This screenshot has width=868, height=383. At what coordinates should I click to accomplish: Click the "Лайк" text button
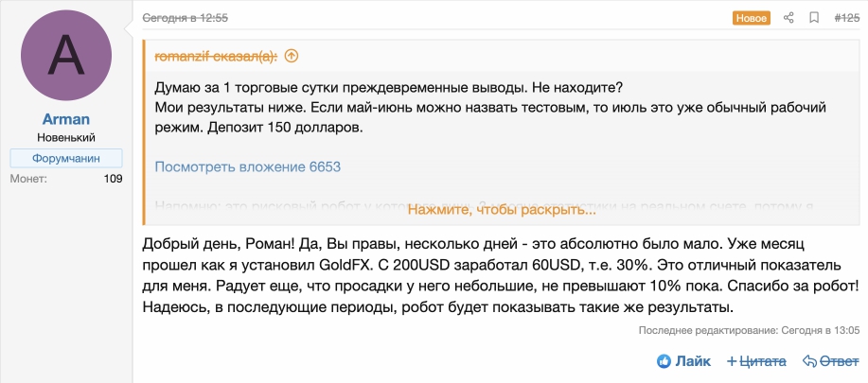point(693,361)
